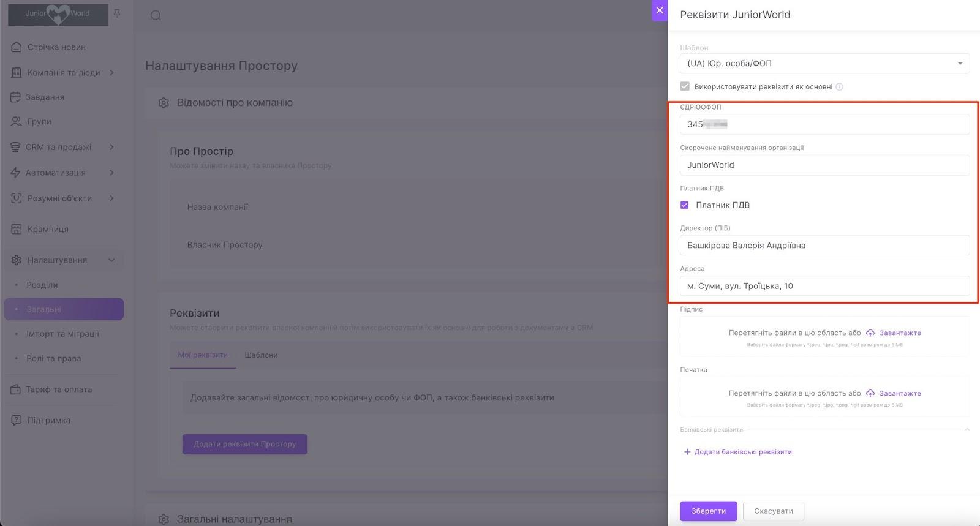The image size is (980, 526).
Task: Click the Реквізити JuniorWorld panel title
Action: pyautogui.click(x=735, y=15)
